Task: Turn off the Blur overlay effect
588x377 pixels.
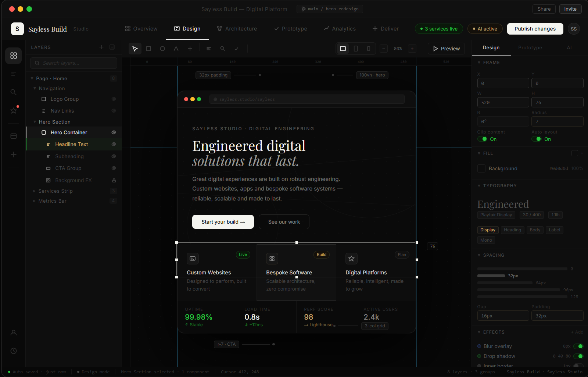Action: pyautogui.click(x=579, y=346)
